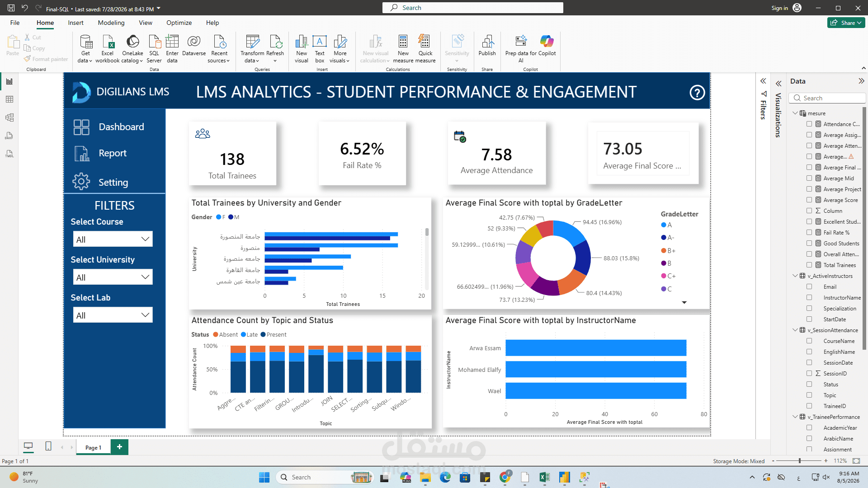Open the Optimize ribbon tab
868x488 pixels.
tap(179, 23)
